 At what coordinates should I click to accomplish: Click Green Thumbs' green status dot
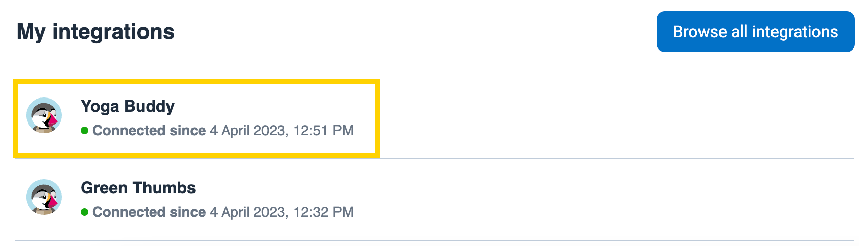pyautogui.click(x=85, y=212)
